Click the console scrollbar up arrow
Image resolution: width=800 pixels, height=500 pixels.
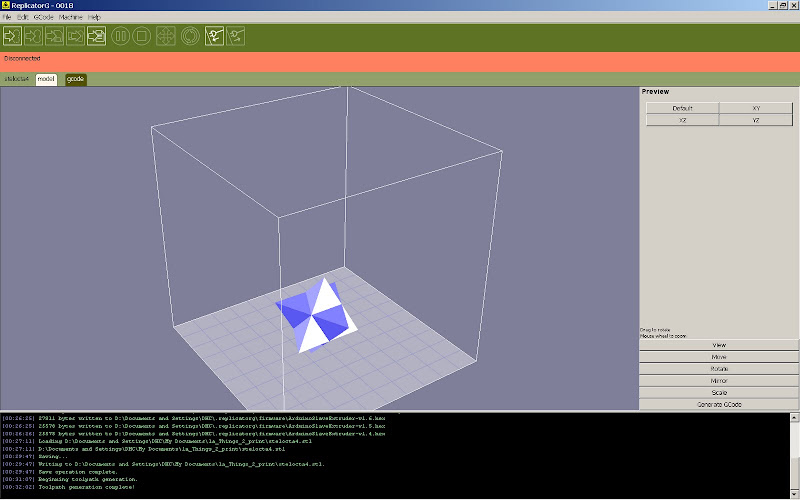794,417
